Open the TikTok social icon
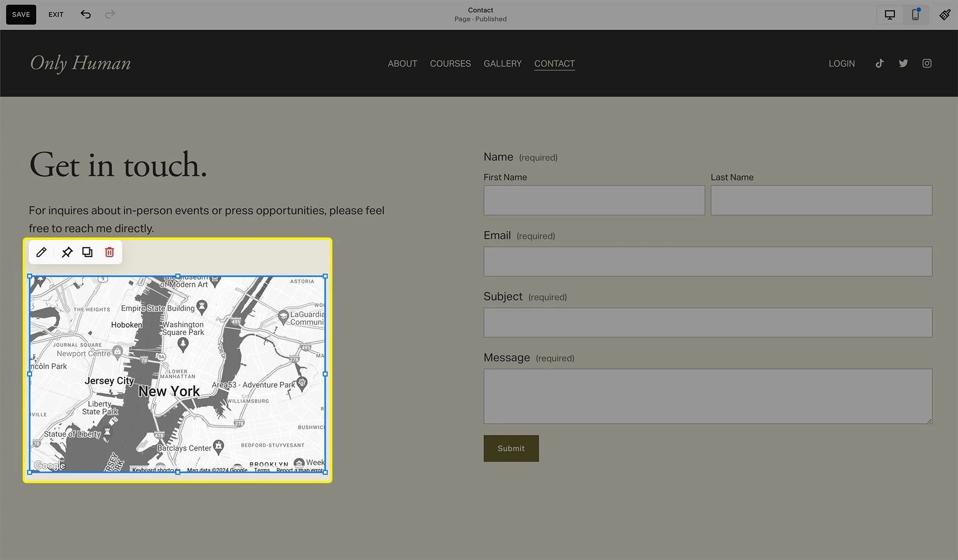This screenshot has height=560, width=958. pyautogui.click(x=879, y=63)
